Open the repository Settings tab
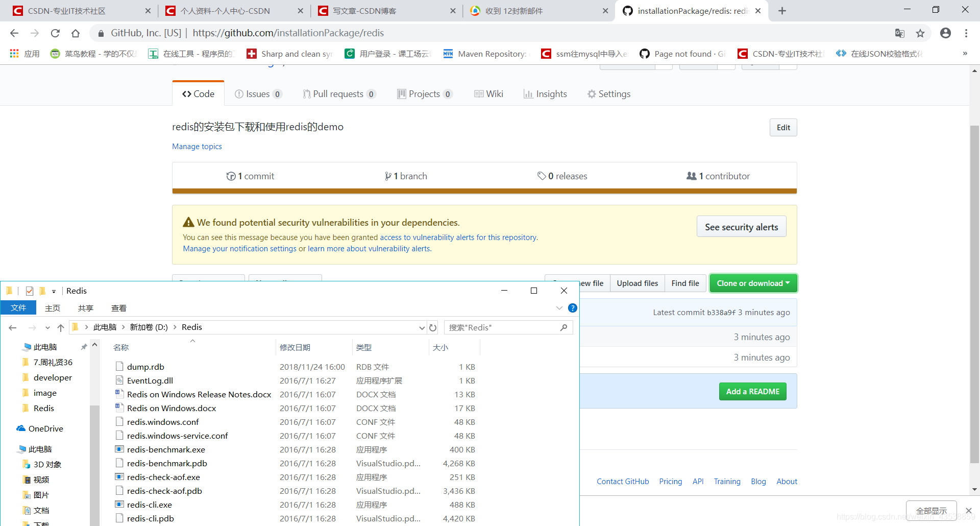The height and width of the screenshot is (526, 980). tap(609, 94)
